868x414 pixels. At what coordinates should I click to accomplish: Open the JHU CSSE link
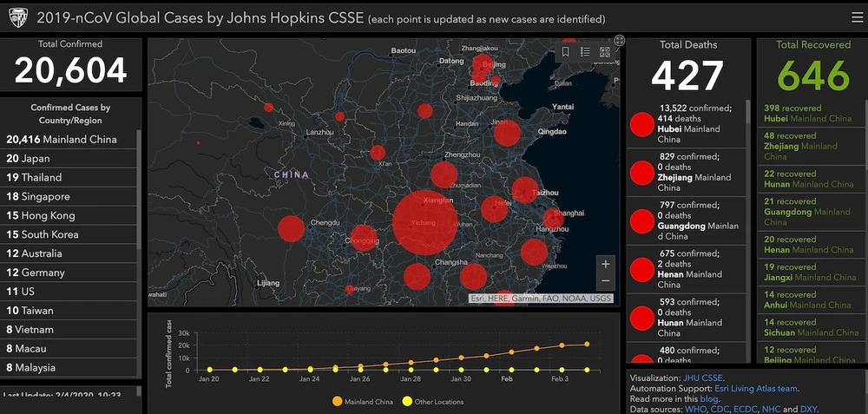click(700, 378)
